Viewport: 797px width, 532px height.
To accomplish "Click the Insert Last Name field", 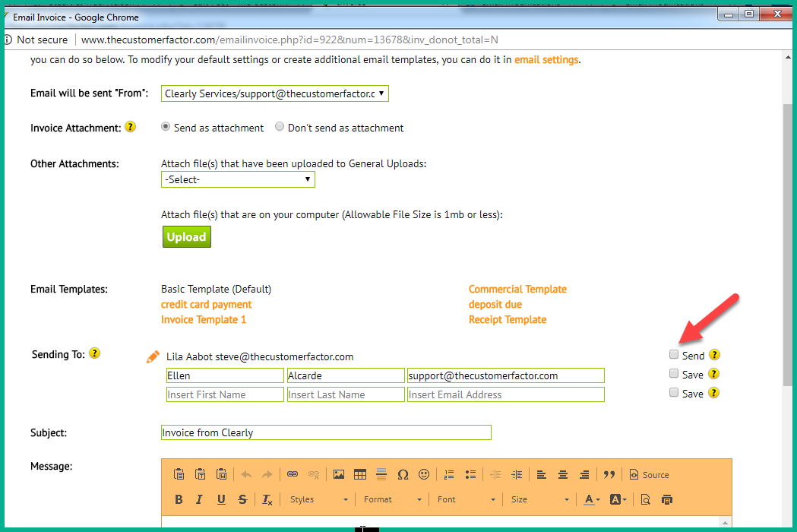I will 346,394.
